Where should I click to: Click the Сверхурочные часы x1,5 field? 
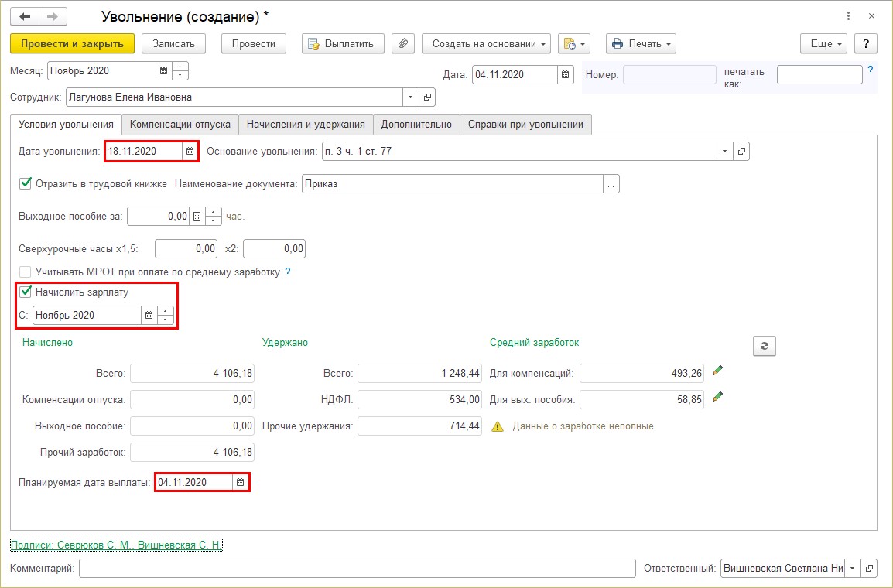(x=186, y=249)
